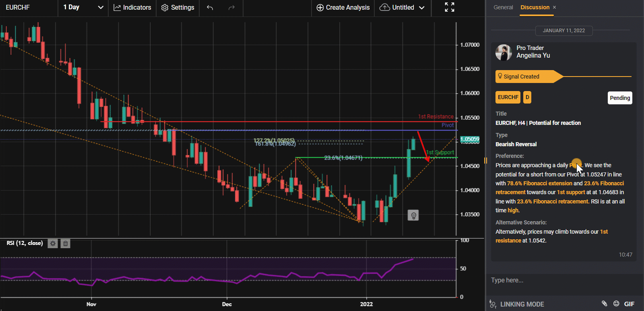The height and width of the screenshot is (311, 644).
Task: Click the current price 1.05059 tag
Action: pyautogui.click(x=470, y=139)
